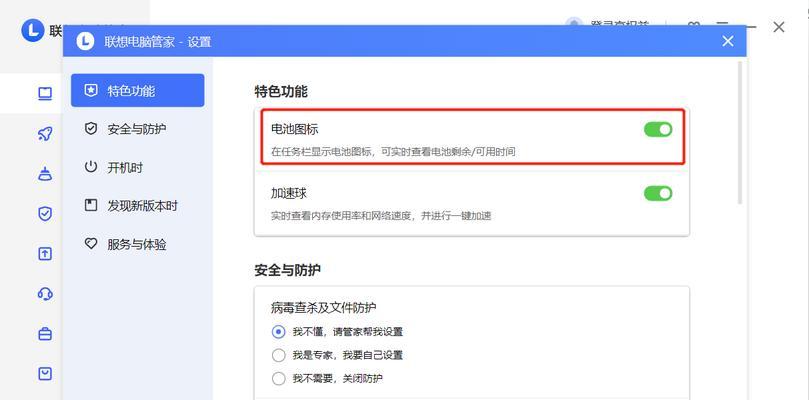Turn off the 加速球 switch

click(658, 194)
